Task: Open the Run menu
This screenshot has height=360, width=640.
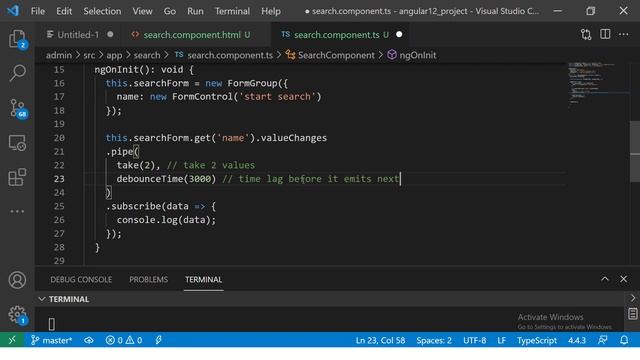Action: pyautogui.click(x=195, y=11)
